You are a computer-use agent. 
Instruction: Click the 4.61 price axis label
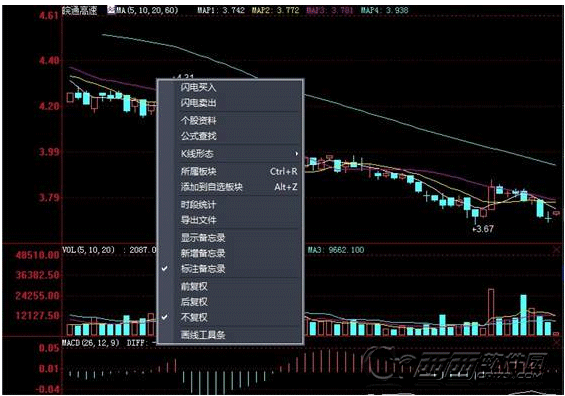pos(49,15)
